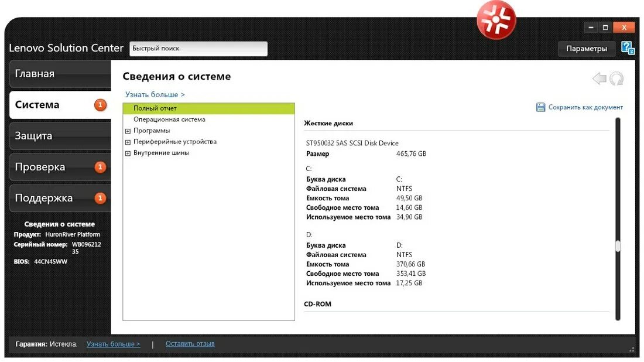Click the 370,66 GB volume capacity value
The image size is (644, 362).
click(411, 264)
